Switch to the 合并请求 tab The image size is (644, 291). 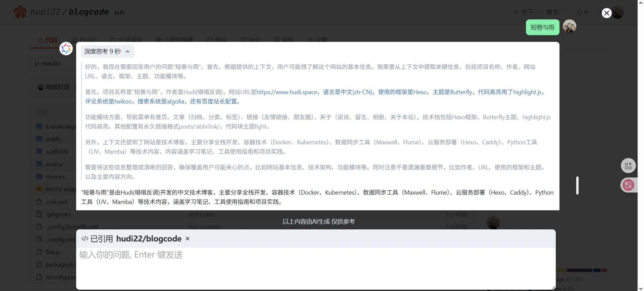pyautogui.click(x=126, y=40)
